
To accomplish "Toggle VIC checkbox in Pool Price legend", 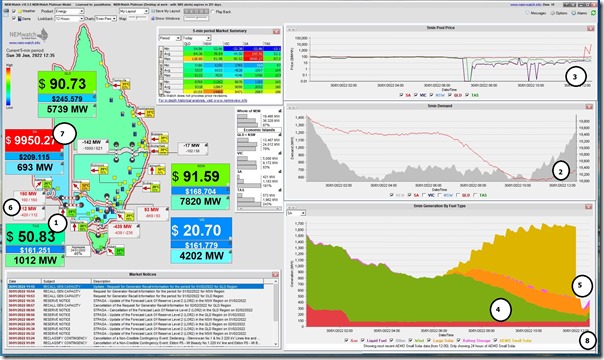I will [x=416, y=95].
